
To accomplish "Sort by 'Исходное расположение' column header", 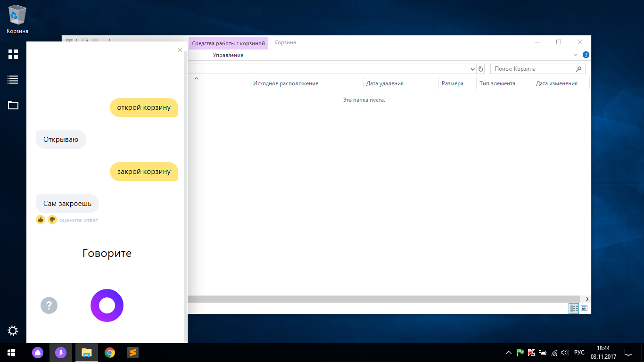I will point(286,83).
